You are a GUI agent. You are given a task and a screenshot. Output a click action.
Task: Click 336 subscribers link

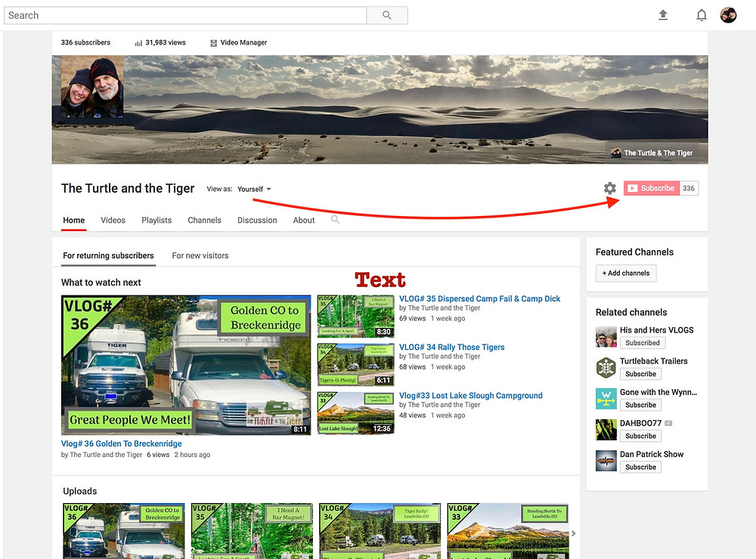click(85, 43)
